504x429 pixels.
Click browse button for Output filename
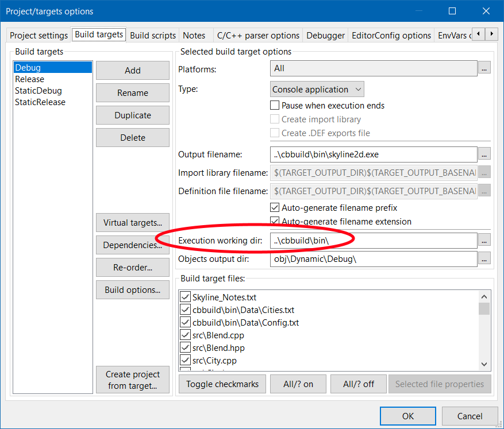[x=484, y=154]
